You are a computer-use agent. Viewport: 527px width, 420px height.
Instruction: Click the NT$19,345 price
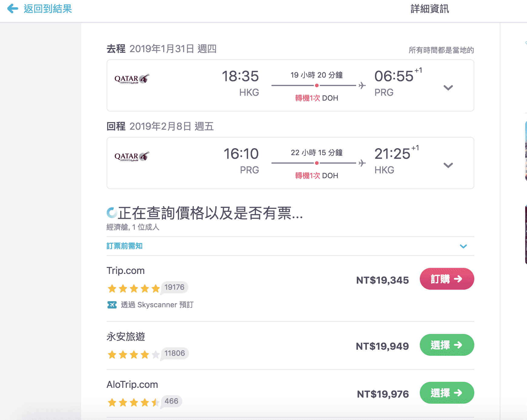coord(383,280)
